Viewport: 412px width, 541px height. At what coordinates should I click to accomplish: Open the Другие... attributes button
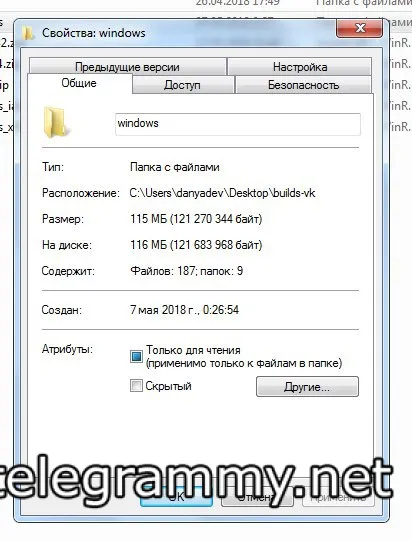(x=307, y=387)
